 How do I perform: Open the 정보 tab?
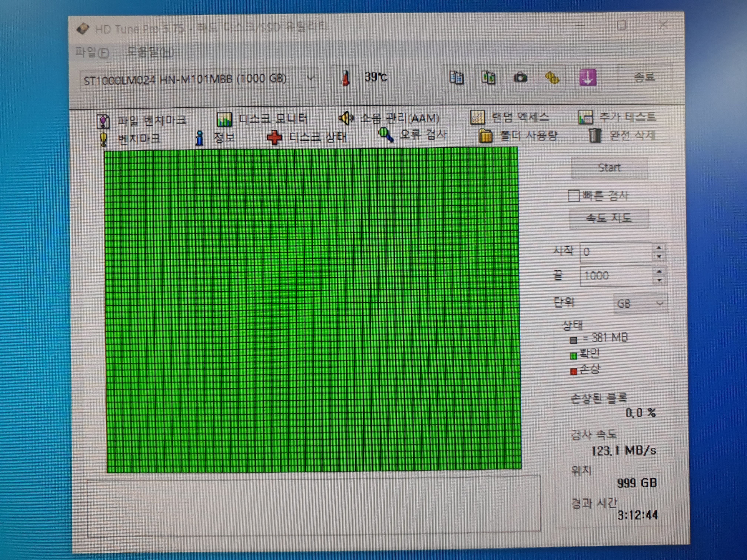coord(215,138)
